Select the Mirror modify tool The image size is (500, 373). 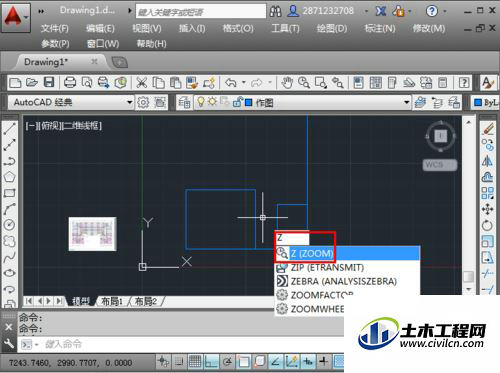pyautogui.click(x=488, y=161)
